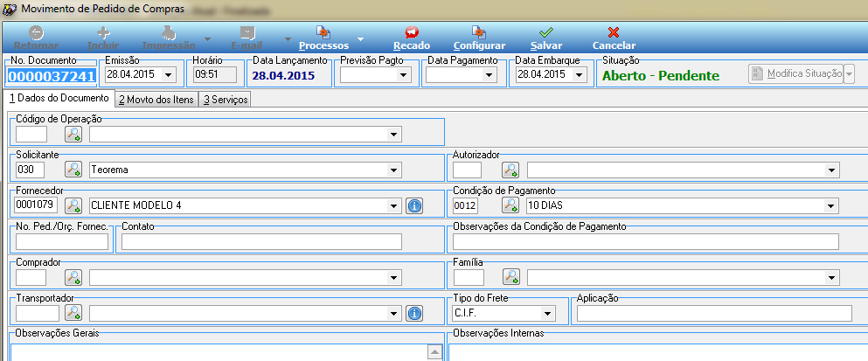Open the Solicitante lookup magnifier icon

point(73,170)
